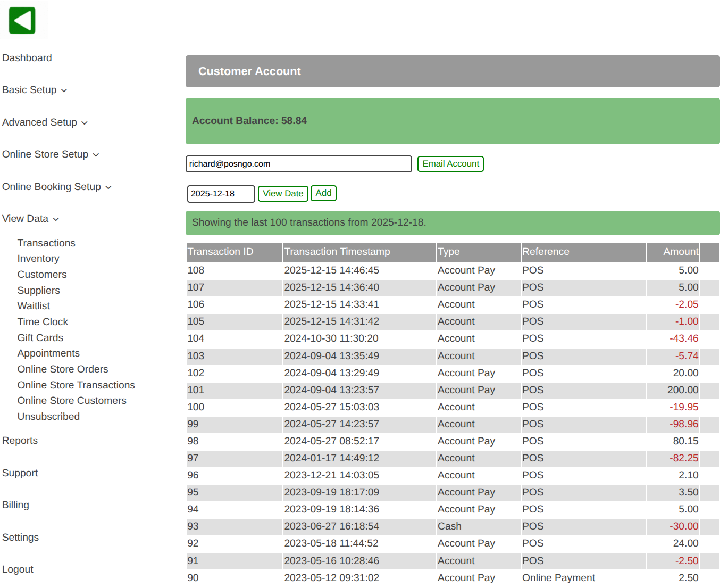Click the date field showing 2025-12-18
728x587 pixels.
click(x=221, y=194)
